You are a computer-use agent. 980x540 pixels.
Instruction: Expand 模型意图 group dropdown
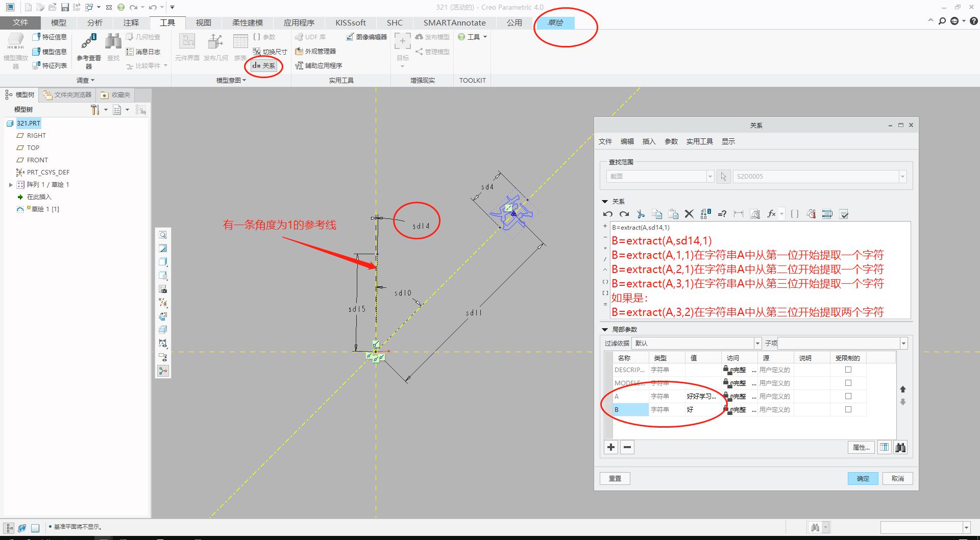tap(231, 80)
